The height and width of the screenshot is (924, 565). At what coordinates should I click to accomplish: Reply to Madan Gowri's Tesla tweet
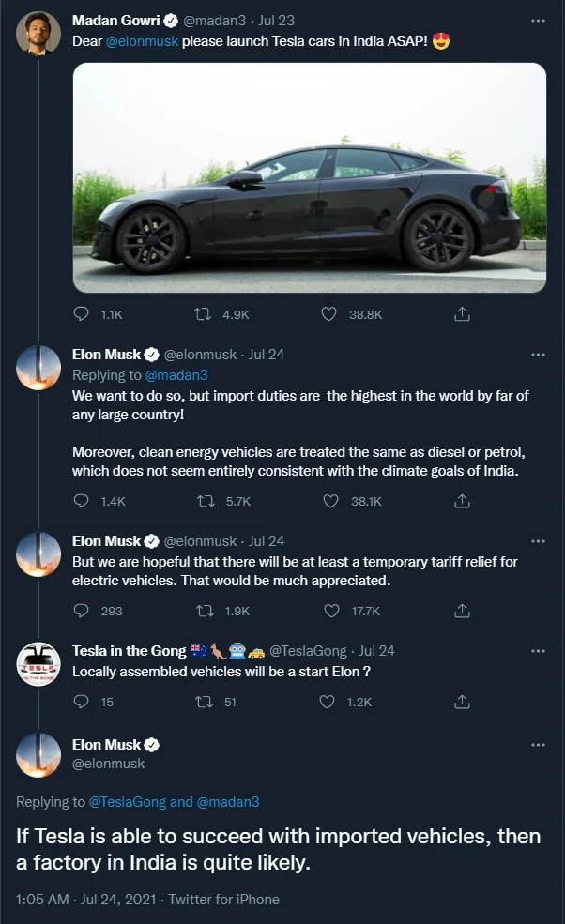click(x=81, y=315)
